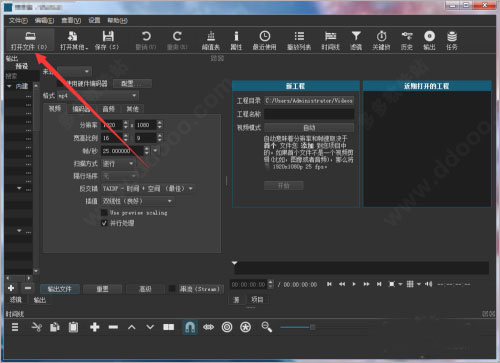Screen dimensions: 500x363
Task: Click the player scrub bar
Action: [x=361, y=268]
